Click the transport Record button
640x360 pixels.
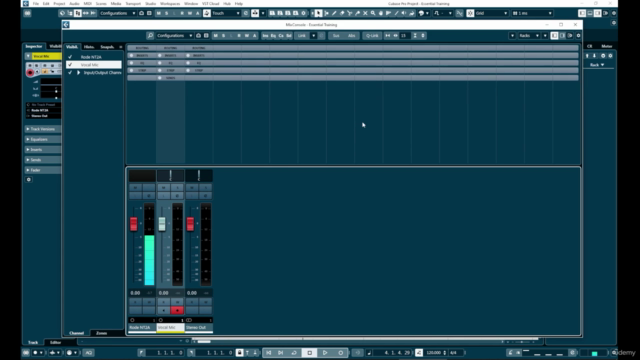pyautogui.click(x=340, y=353)
